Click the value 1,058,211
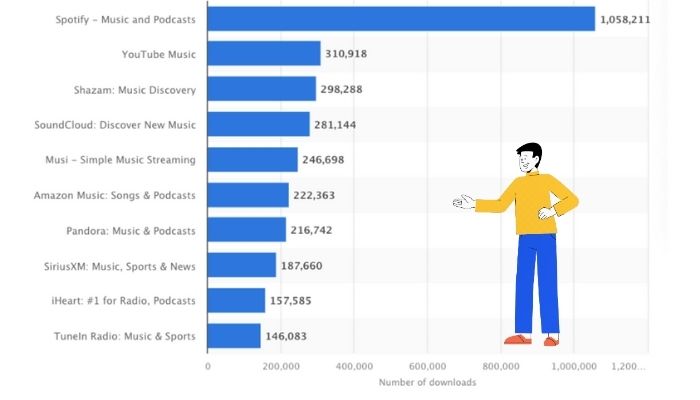Screen dimensions: 700x400 625,20
